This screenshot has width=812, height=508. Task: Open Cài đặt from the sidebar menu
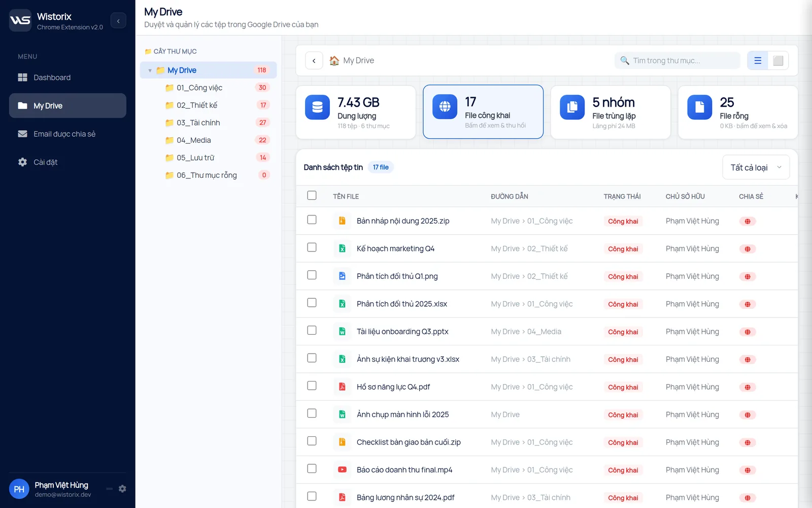point(67,162)
